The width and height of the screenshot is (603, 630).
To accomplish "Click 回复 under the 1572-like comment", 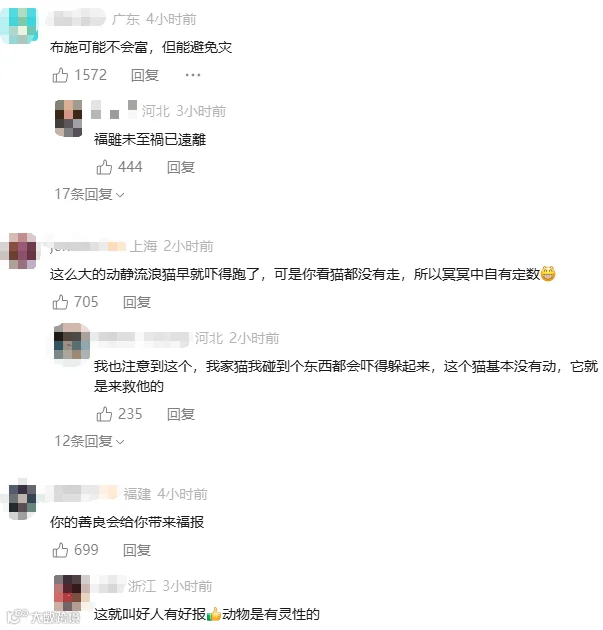I will click(145, 75).
